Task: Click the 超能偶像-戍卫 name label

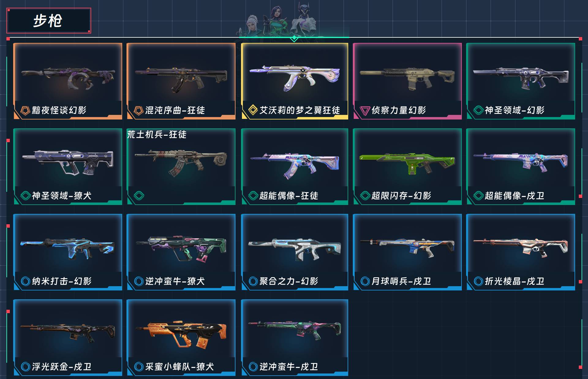Action: click(514, 195)
